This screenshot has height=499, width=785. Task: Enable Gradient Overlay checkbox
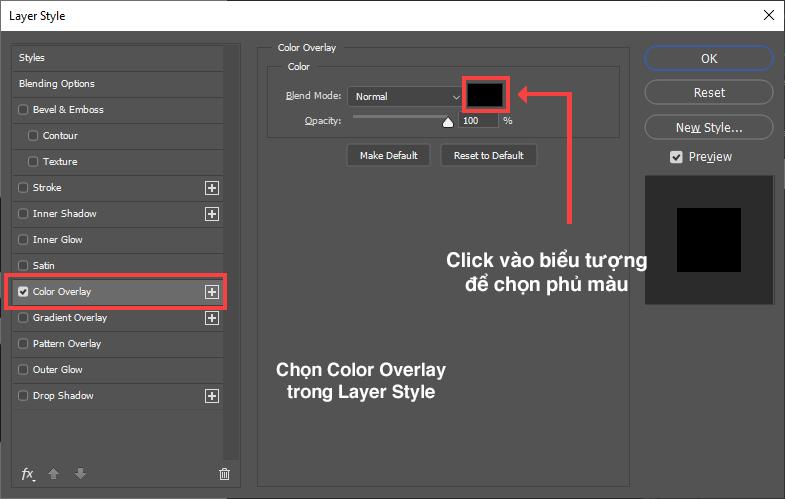pyautogui.click(x=23, y=317)
